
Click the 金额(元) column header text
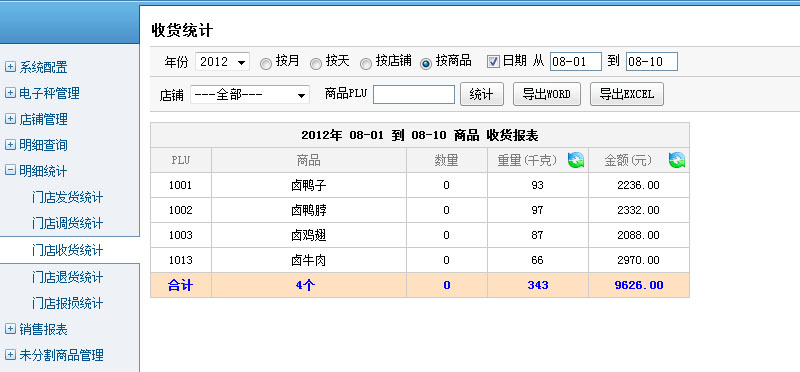point(628,161)
